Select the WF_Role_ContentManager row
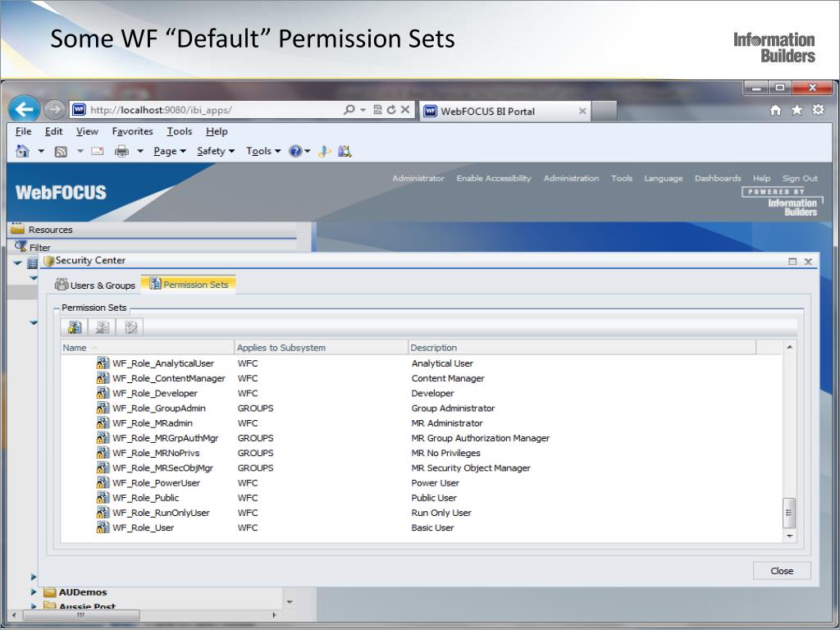The width and height of the screenshot is (840, 630). (421, 378)
